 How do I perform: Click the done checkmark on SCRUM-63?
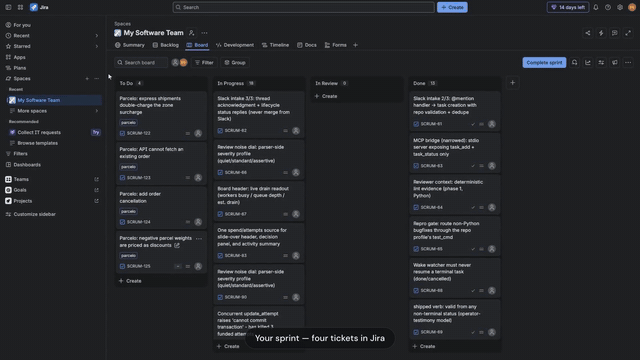point(473,166)
